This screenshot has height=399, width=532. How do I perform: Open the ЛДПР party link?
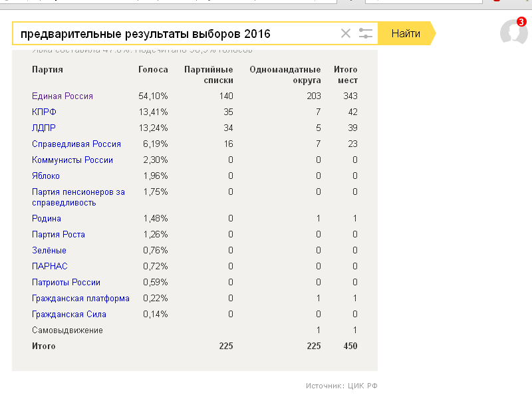[44, 128]
